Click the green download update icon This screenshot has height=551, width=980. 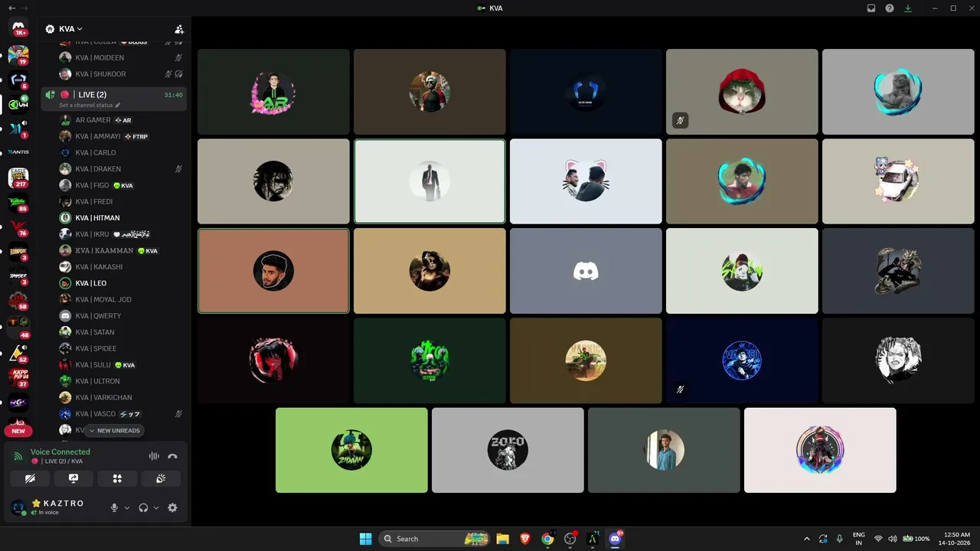pyautogui.click(x=908, y=8)
